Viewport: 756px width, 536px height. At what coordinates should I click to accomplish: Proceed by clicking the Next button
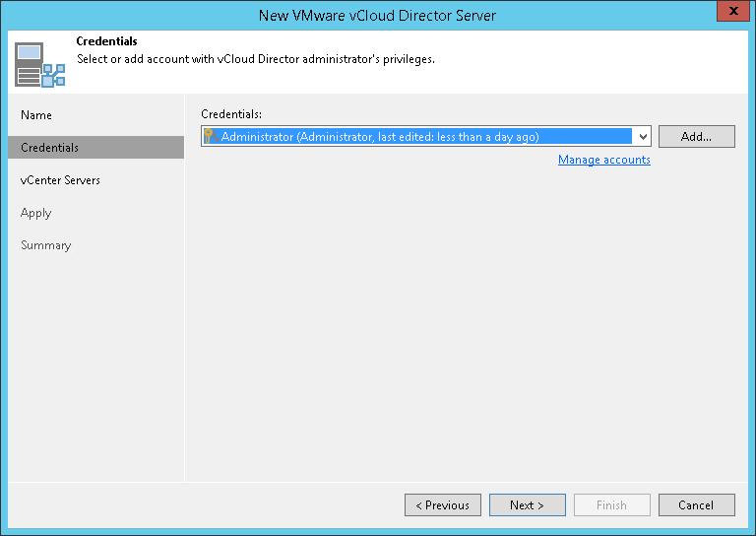(527, 505)
